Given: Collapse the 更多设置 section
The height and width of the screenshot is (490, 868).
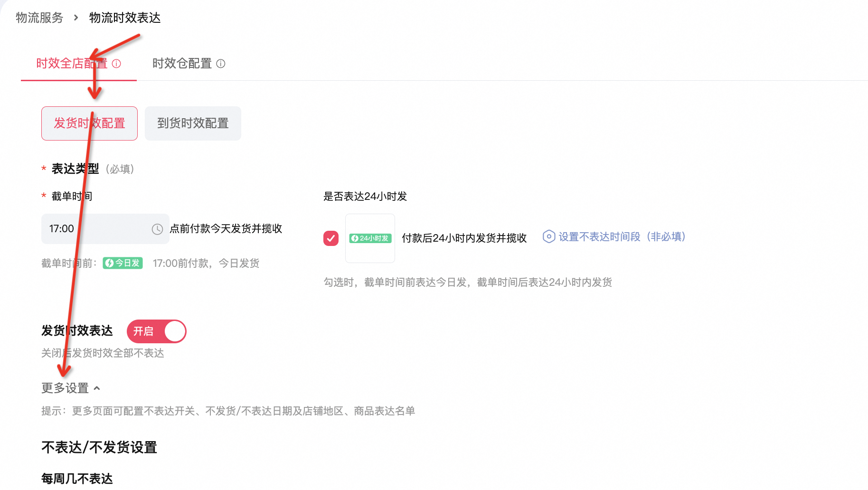Looking at the screenshot, I should click(x=71, y=388).
